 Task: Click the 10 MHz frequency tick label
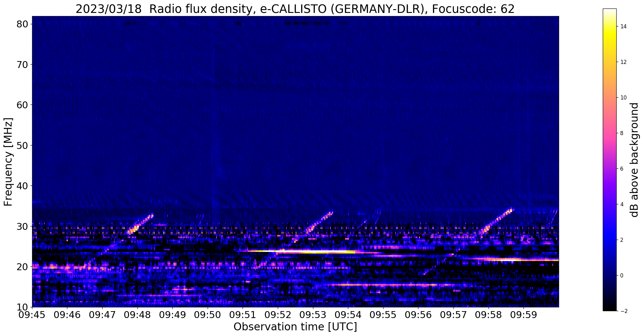click(23, 307)
